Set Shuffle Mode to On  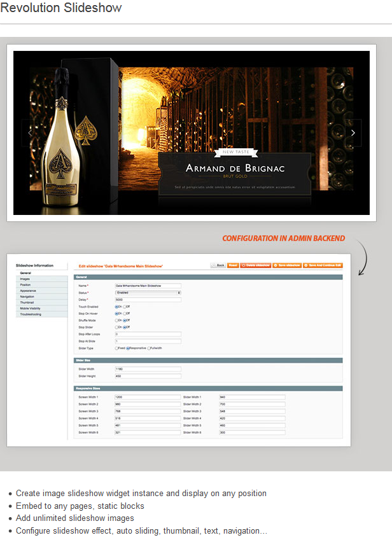tap(116, 320)
